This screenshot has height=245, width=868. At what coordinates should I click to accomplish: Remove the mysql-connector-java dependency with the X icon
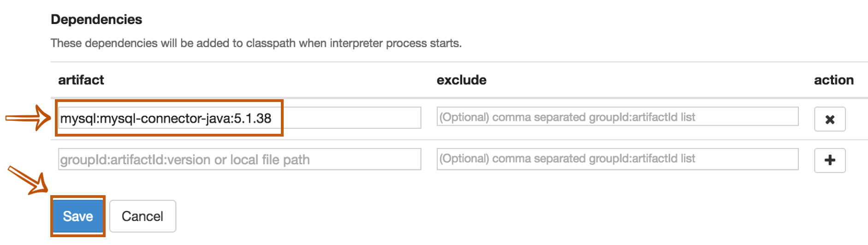point(829,120)
